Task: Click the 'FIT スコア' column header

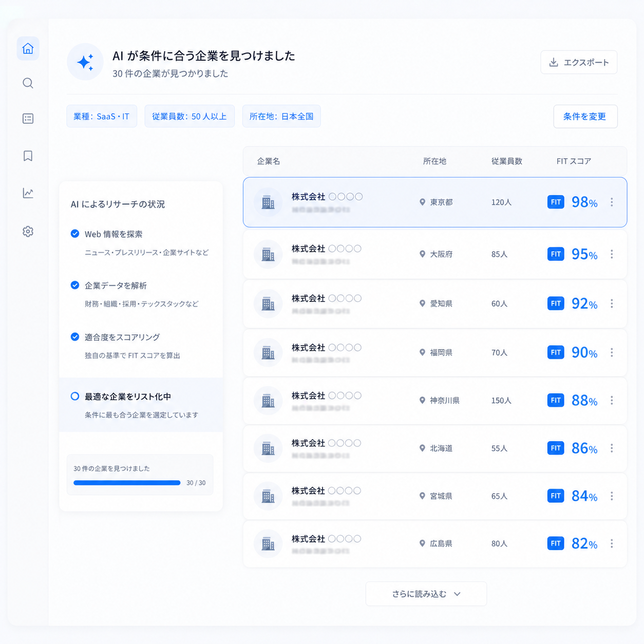Action: click(x=573, y=161)
